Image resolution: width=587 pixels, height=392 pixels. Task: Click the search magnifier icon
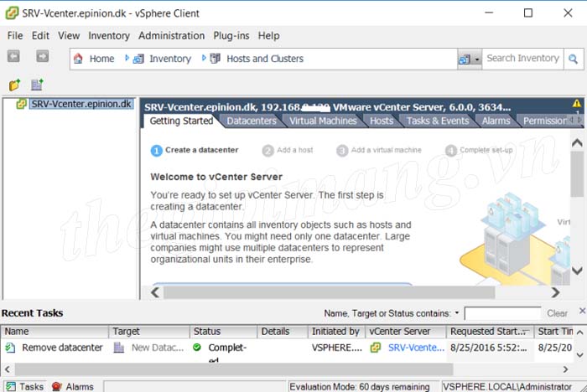573,59
